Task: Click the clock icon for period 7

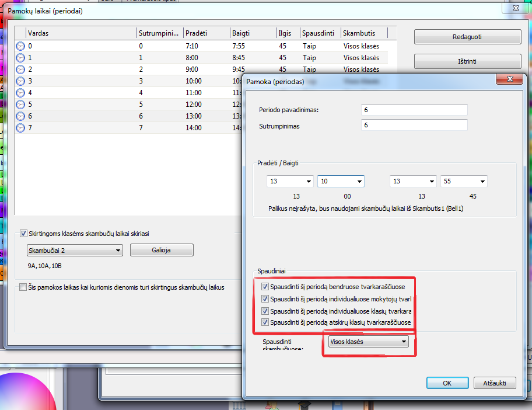Action: 20,128
